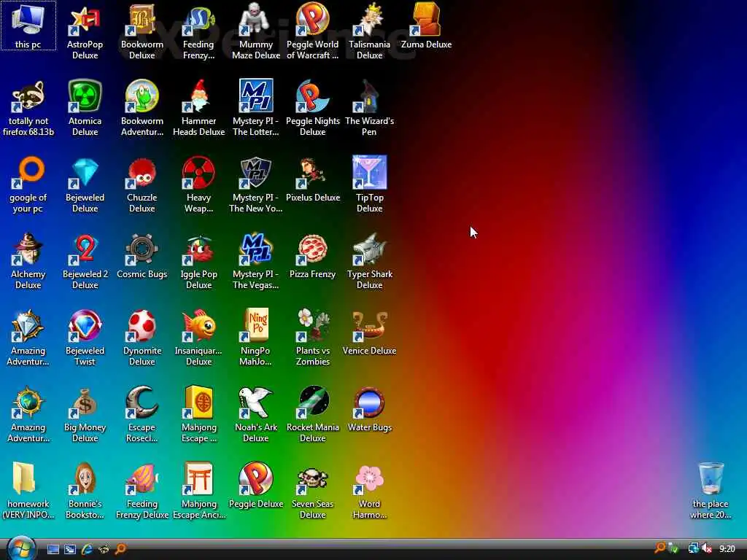This screenshot has width=747, height=560.
Task: Click orange magnifier tray icon
Action: coord(659,548)
